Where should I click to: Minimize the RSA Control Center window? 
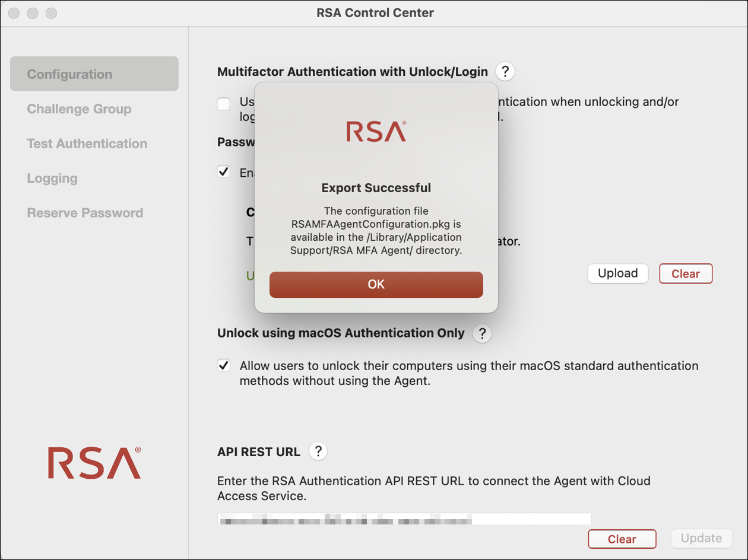[x=33, y=12]
